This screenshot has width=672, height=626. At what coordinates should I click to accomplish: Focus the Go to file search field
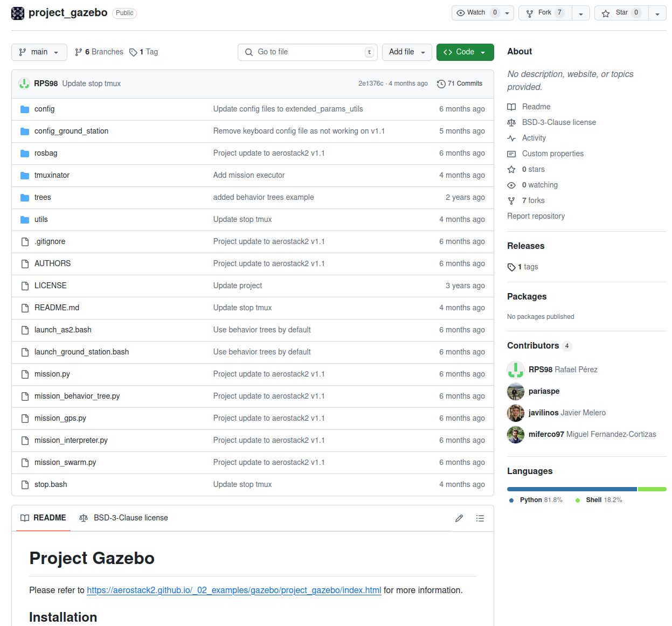pyautogui.click(x=307, y=52)
